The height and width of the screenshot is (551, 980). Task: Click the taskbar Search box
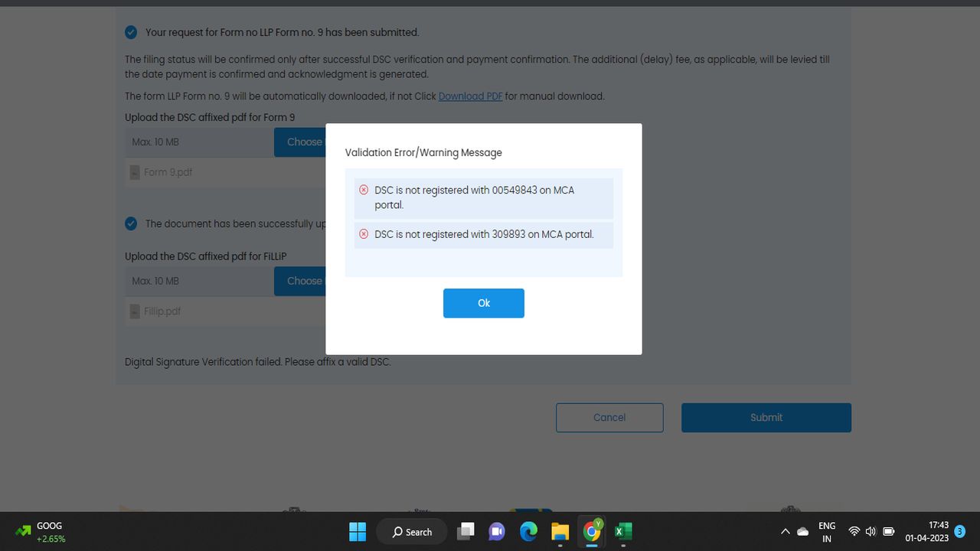(x=412, y=532)
